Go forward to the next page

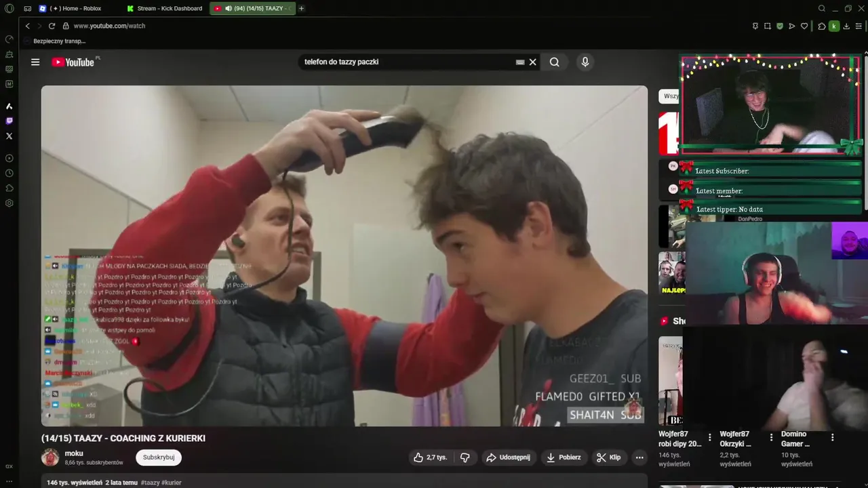[39, 26]
